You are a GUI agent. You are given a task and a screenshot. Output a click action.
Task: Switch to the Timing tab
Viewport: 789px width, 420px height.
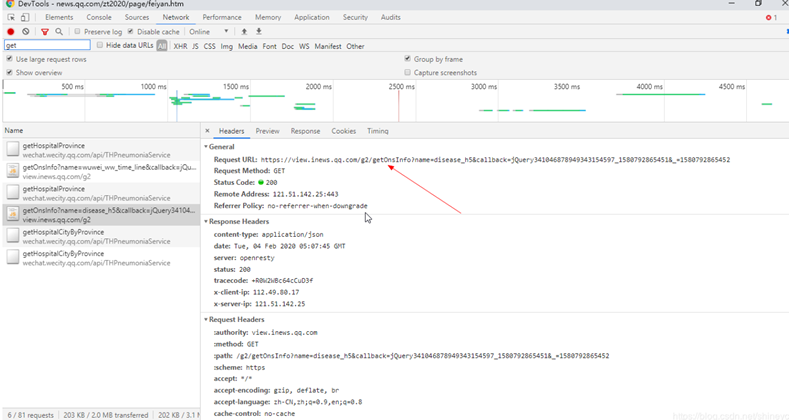pyautogui.click(x=377, y=131)
